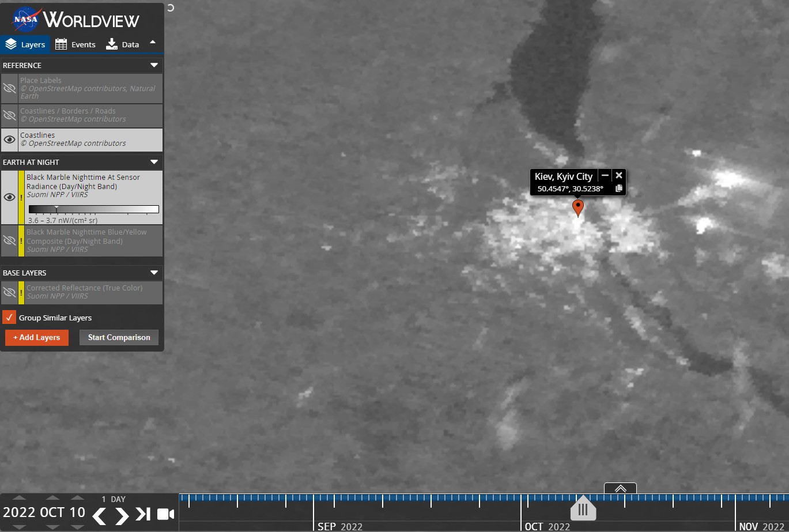Copy Kiev coordinates to clipboard
The height and width of the screenshot is (532, 789).
(619, 188)
